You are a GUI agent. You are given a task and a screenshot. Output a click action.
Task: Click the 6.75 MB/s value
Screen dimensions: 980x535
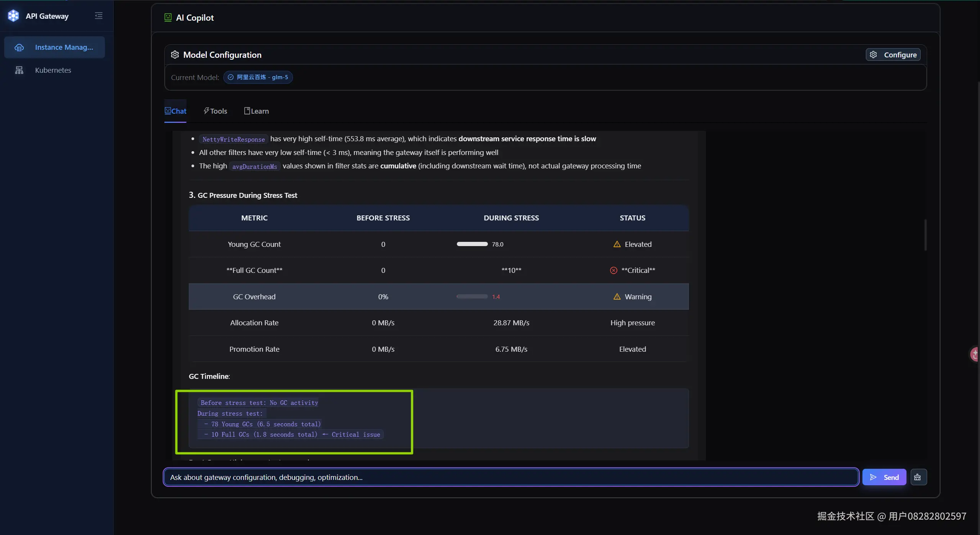click(x=511, y=349)
